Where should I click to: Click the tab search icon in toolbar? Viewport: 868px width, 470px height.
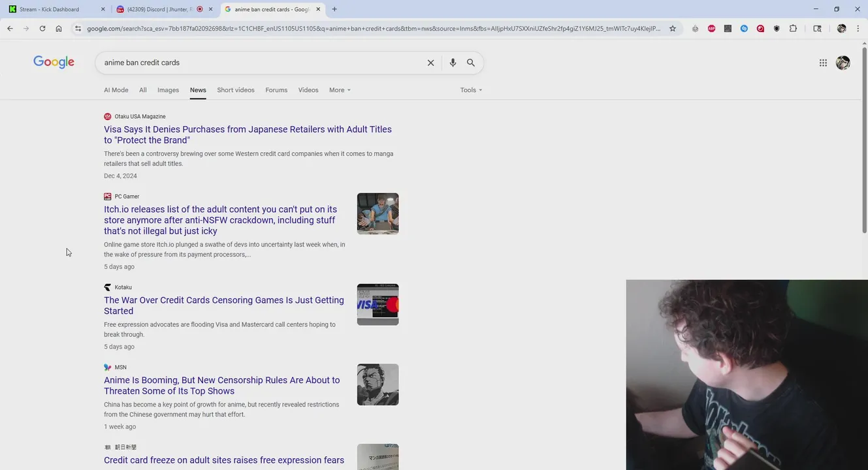(817, 29)
